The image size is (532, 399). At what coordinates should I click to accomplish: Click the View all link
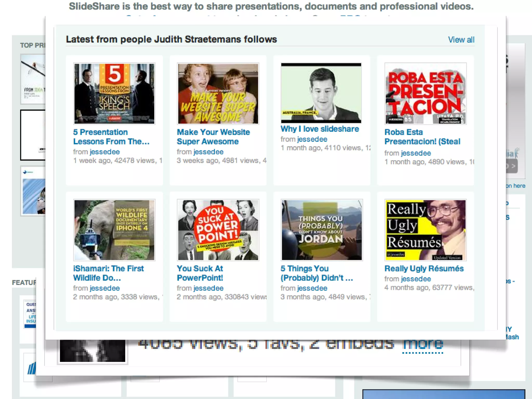pyautogui.click(x=461, y=40)
